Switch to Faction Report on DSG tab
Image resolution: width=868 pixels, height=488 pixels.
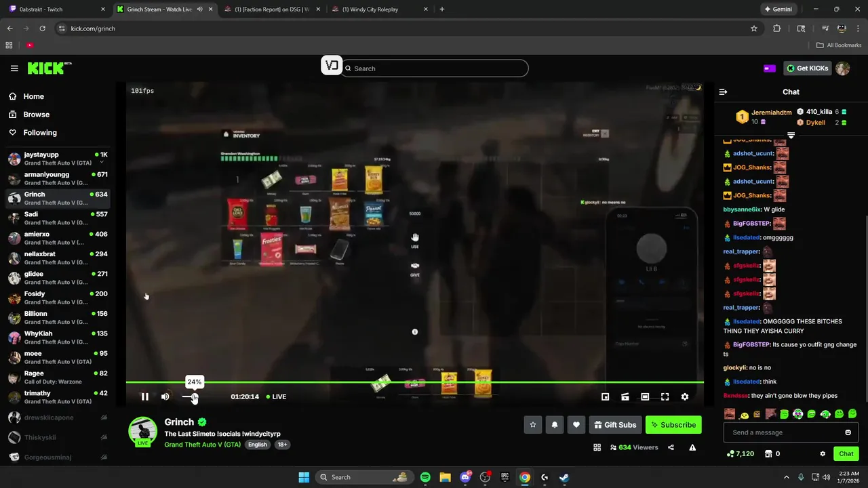273,9
